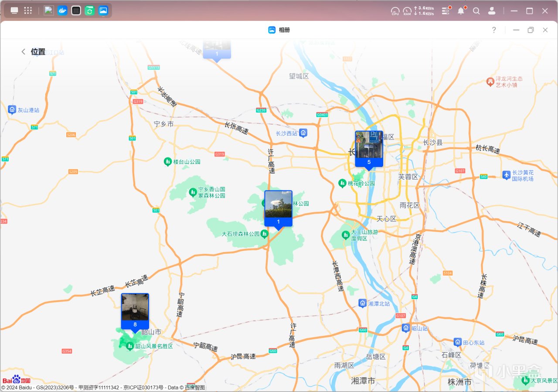Viewport: 558px width, 392px height.
Task: Click the 望城区 district label
Action: tap(299, 76)
